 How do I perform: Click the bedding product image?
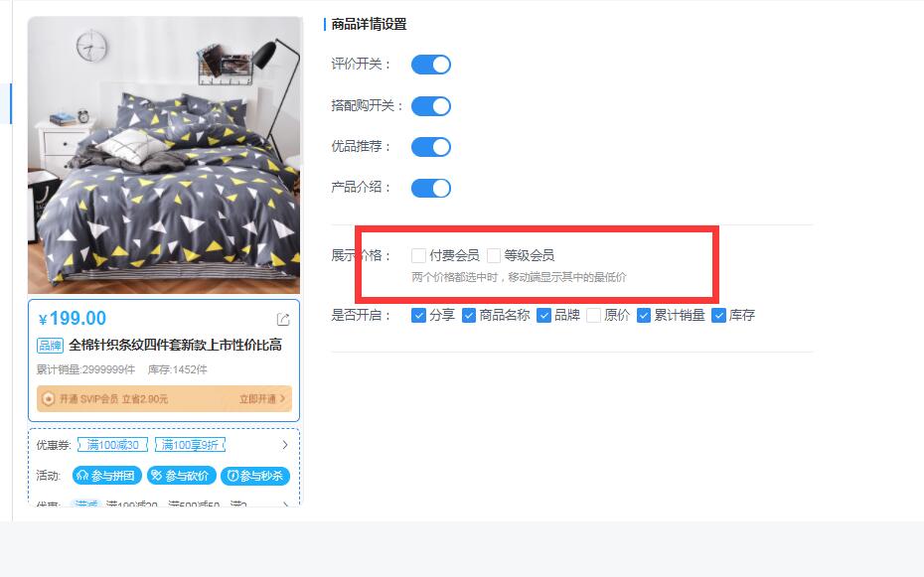[x=164, y=155]
